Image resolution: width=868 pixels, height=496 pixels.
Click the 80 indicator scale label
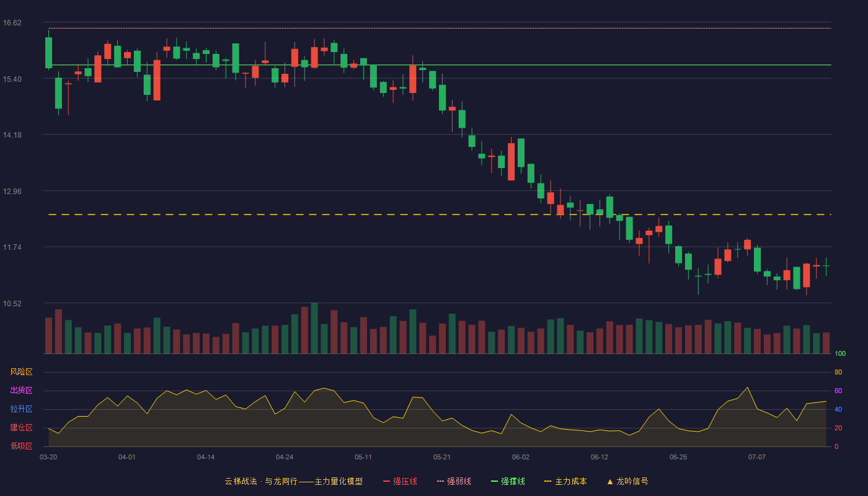pos(838,372)
